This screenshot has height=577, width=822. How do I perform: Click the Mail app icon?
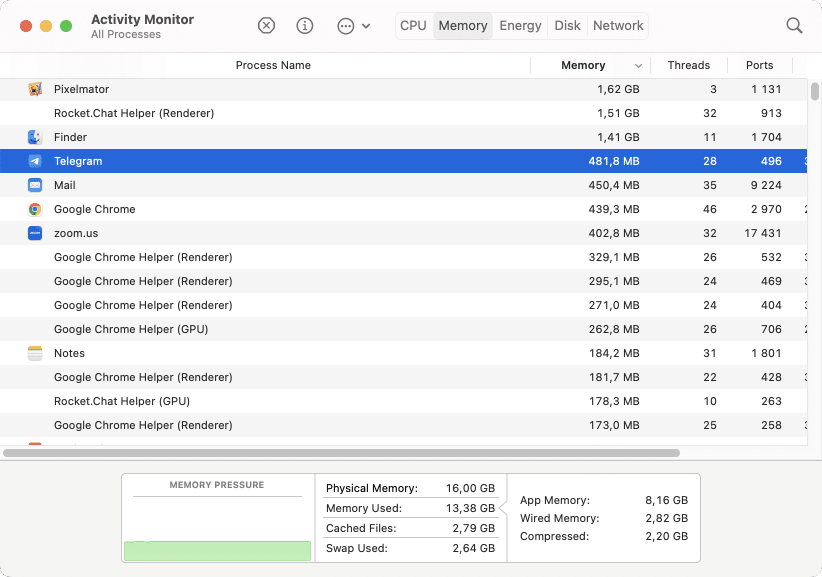click(x=35, y=186)
